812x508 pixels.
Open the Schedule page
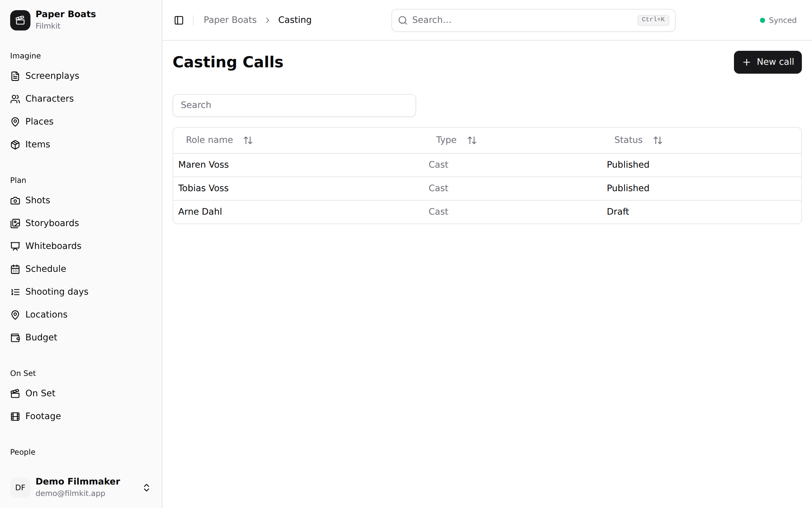(x=81, y=269)
